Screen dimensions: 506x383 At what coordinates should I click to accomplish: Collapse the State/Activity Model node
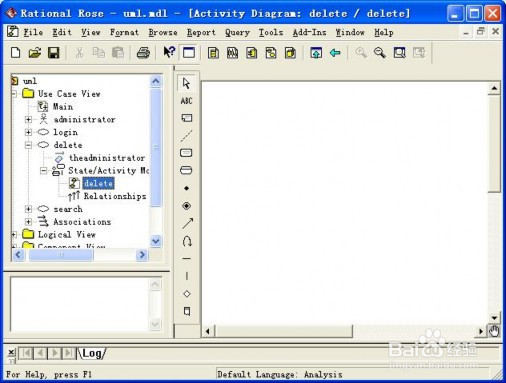tap(44, 171)
